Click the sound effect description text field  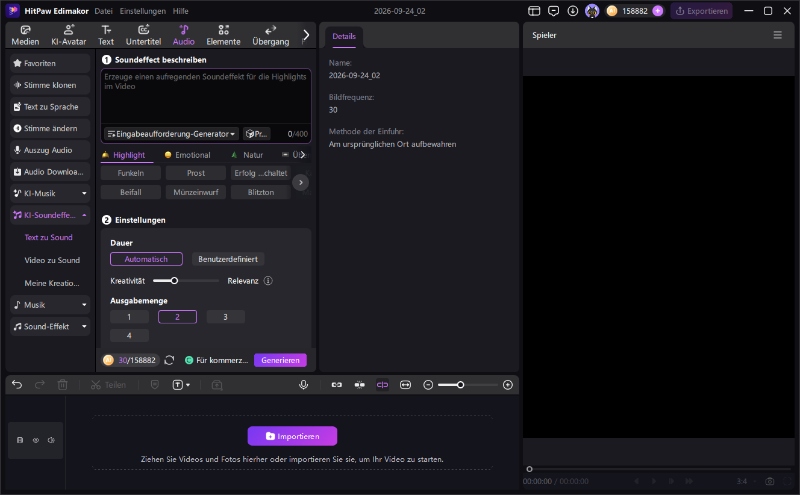point(206,97)
